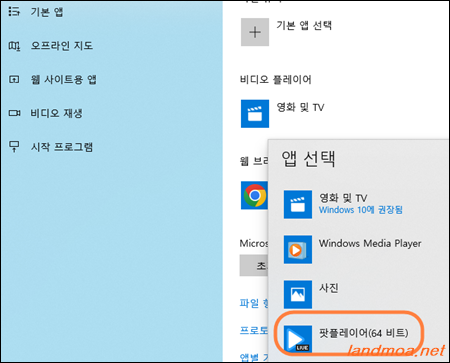
Task: Click the 비디오 플레이어 heading
Action: tap(276, 80)
